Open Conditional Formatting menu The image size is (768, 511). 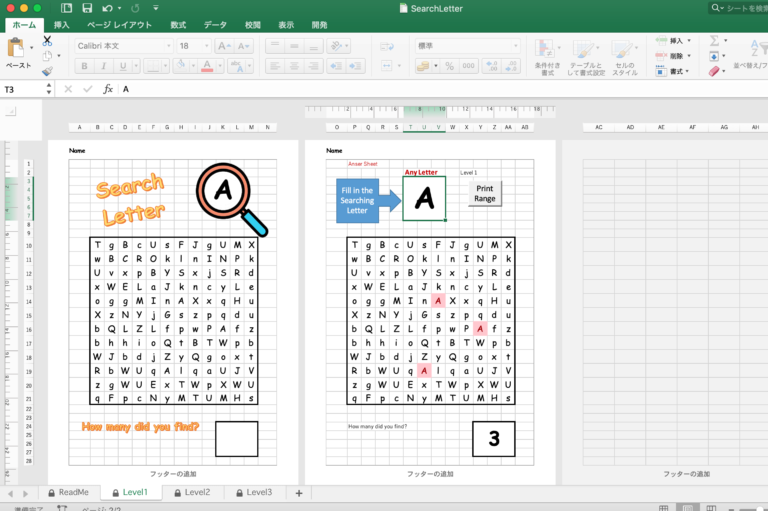[547, 57]
